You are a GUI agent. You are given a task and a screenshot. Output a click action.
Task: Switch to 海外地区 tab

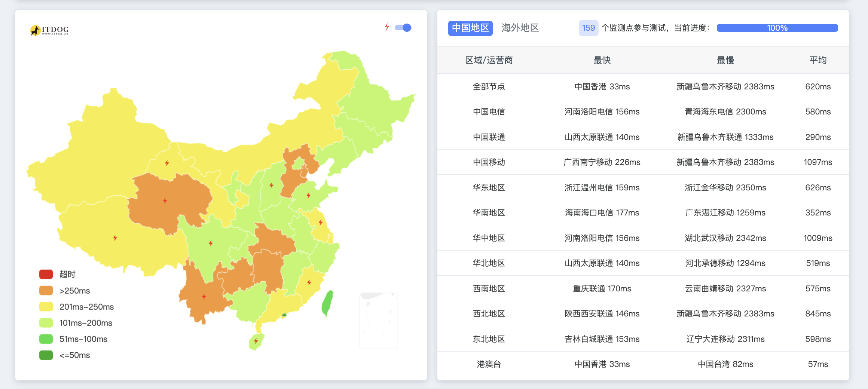(x=520, y=28)
